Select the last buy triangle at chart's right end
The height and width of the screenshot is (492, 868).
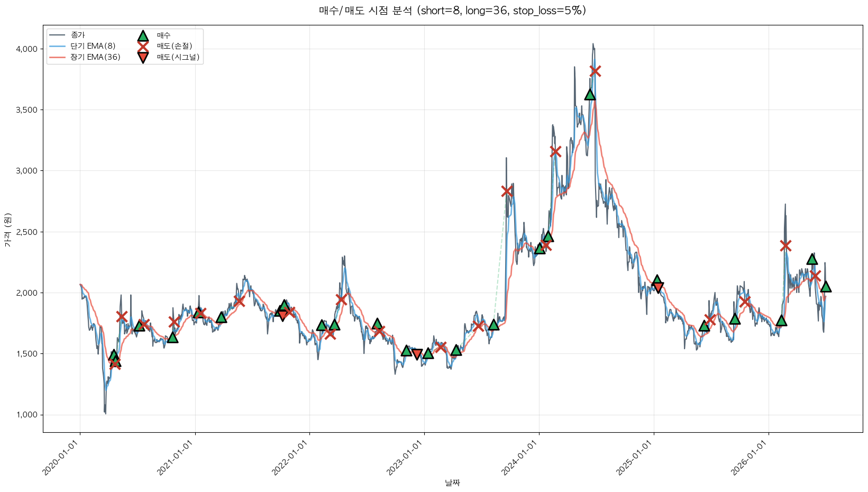pos(825,286)
